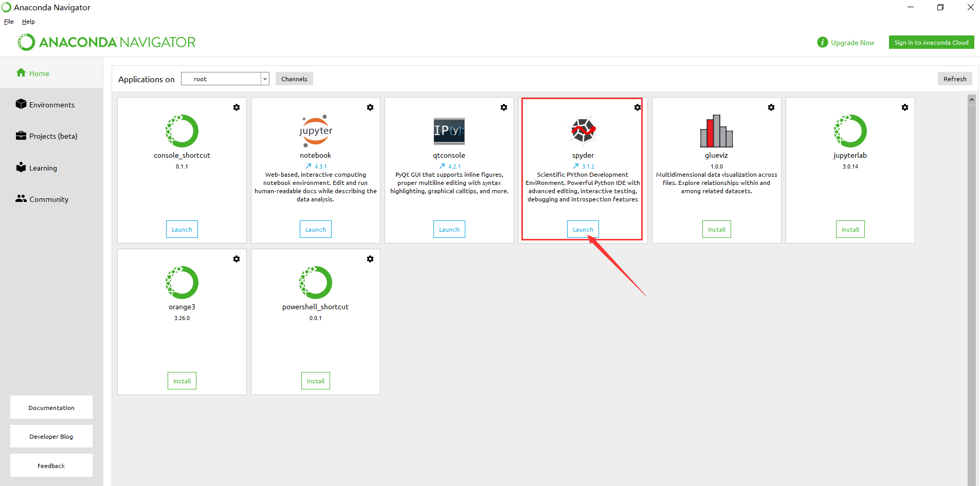980x486 pixels.
Task: Open settings gear on orange3 card
Action: [x=237, y=259]
